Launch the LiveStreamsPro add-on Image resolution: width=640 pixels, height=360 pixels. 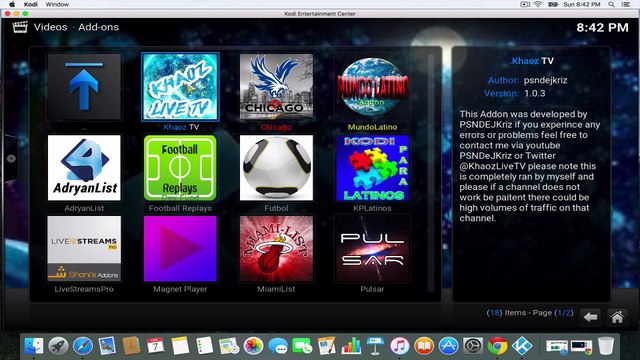(84, 249)
